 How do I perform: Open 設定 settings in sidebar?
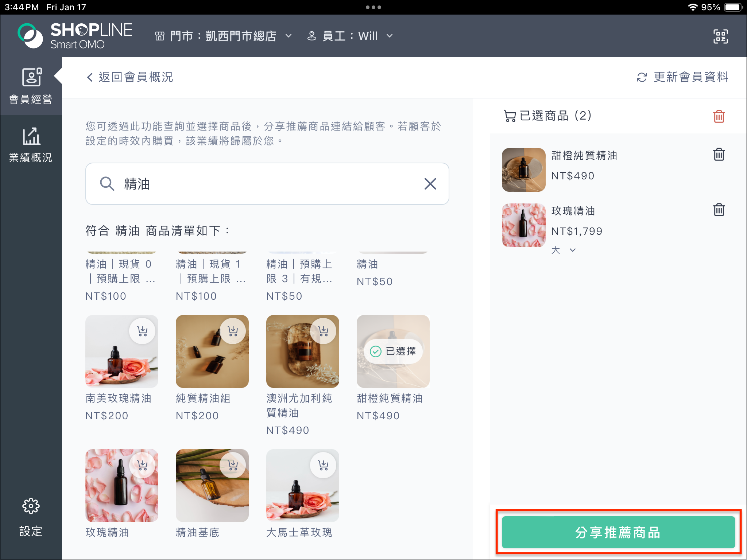31,517
